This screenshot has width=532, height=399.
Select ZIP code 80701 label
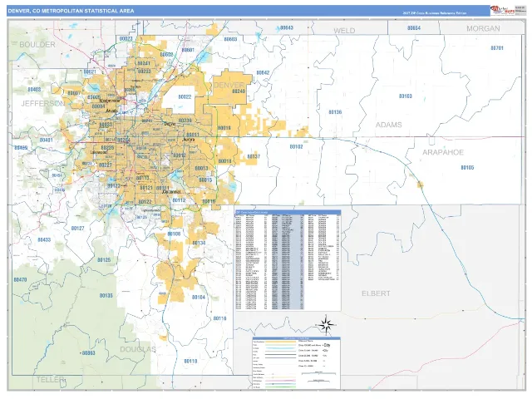click(x=497, y=48)
